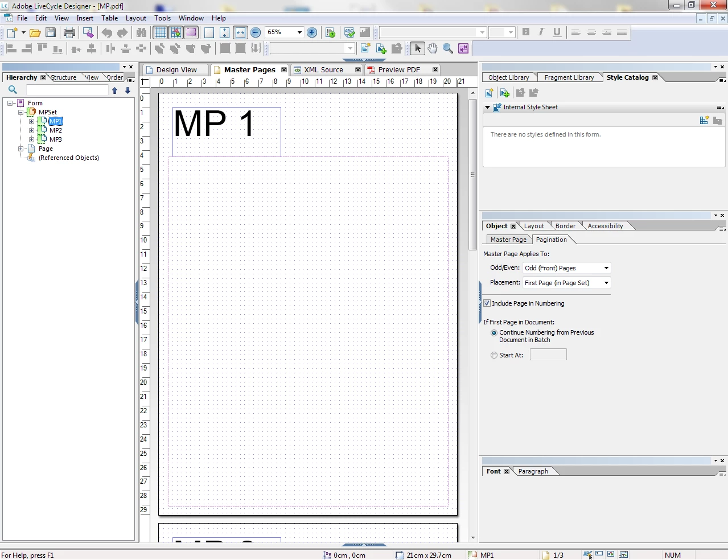Click the MP 1 text on master page

[x=215, y=123]
